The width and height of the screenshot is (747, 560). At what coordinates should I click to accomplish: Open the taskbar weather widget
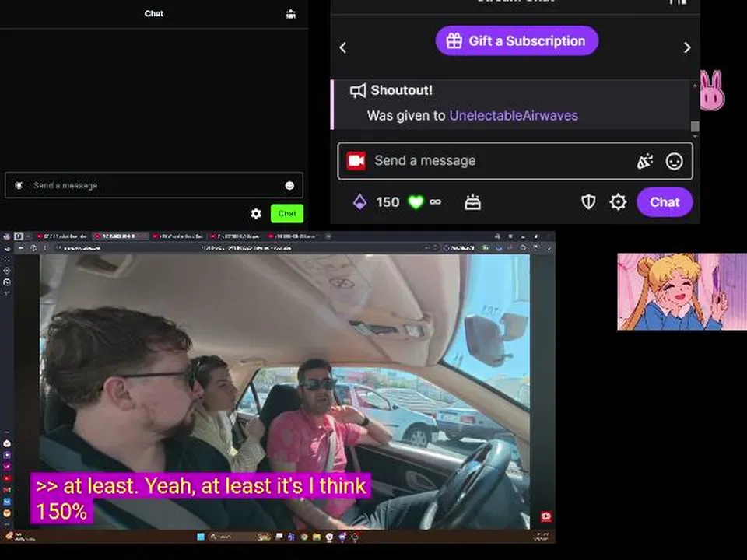(20, 537)
